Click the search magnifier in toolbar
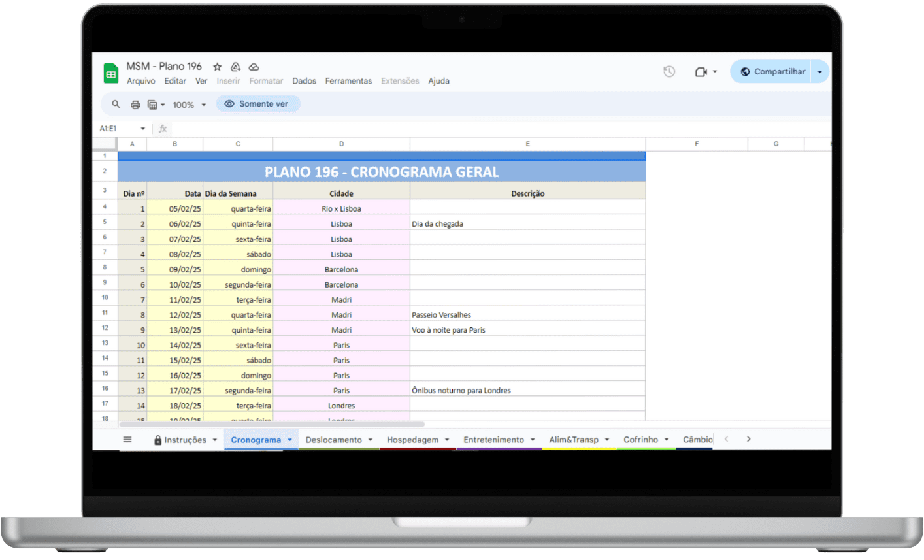This screenshot has height=560, width=924. [x=116, y=104]
